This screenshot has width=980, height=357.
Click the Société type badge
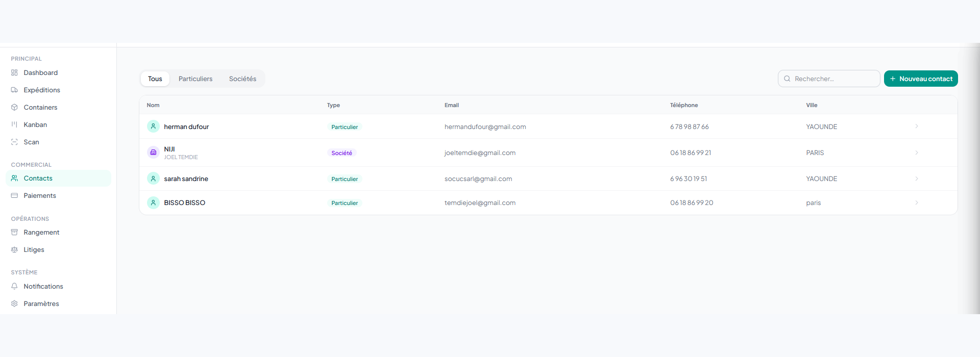coord(341,153)
